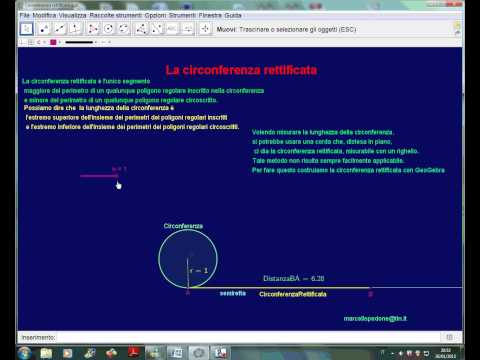Screen dimensions: 480x360
Task: Select the Circle with center tool
Action: click(108, 29)
